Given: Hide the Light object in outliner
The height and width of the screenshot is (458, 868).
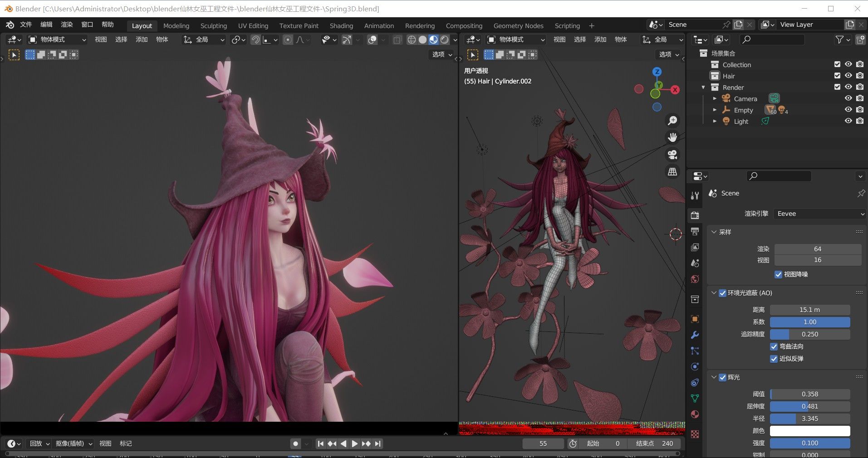Looking at the screenshot, I should pyautogui.click(x=848, y=121).
